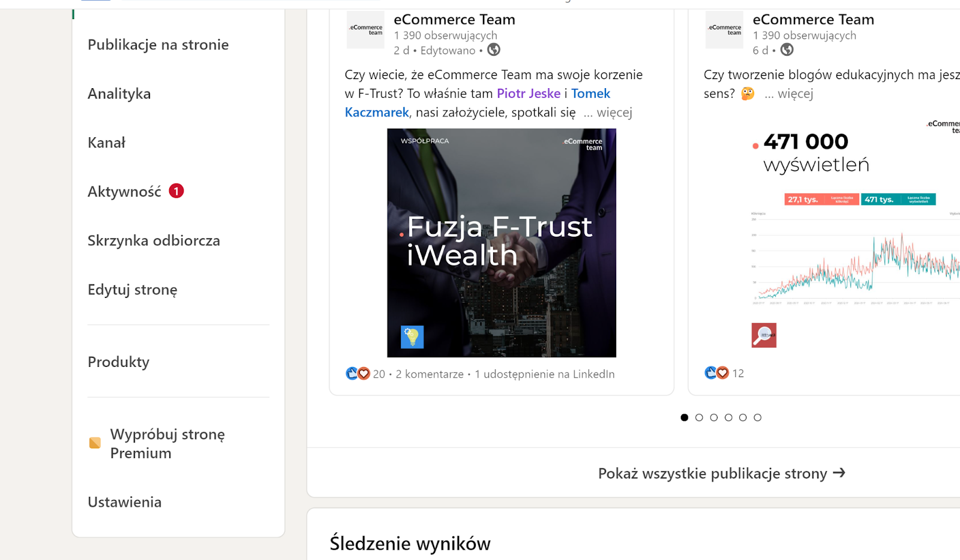
Task: Open Publikacje na stronie in sidebar
Action: (158, 45)
